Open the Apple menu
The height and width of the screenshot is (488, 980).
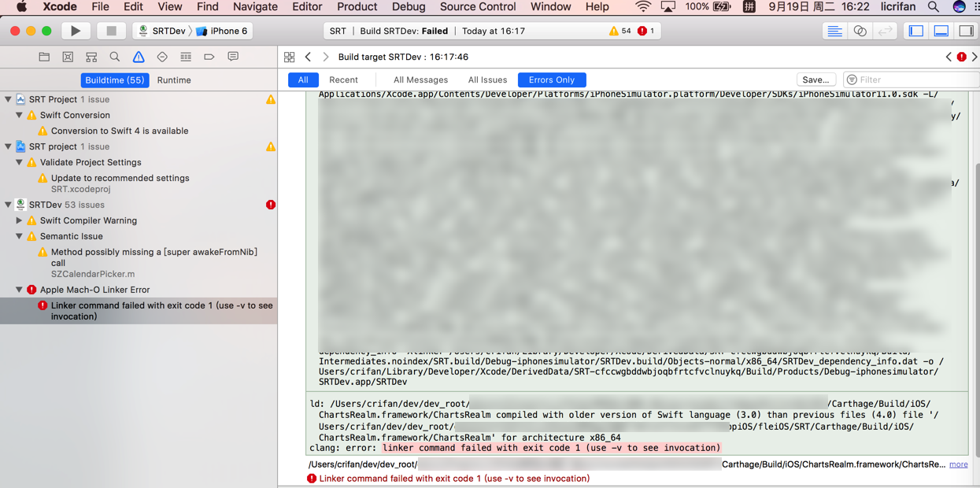pos(21,7)
